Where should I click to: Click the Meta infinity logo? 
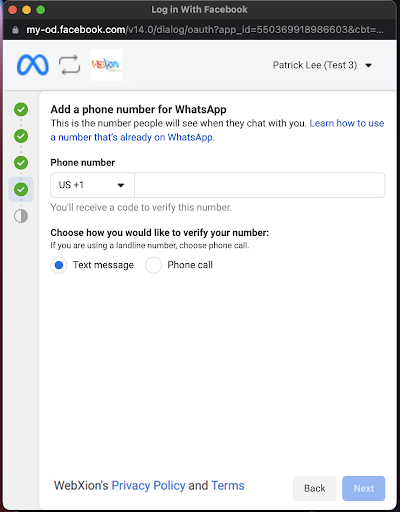click(33, 65)
